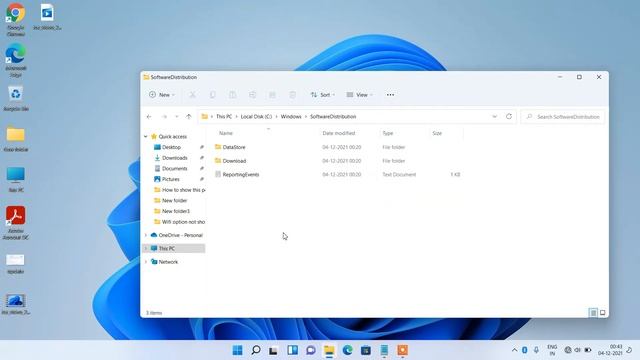Open the Windows Start menu
Viewport: 640px width, 360px height.
pos(237,350)
